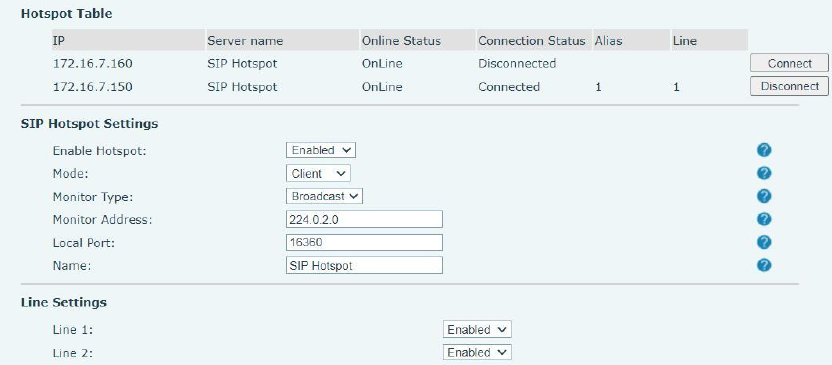Click the help icon beside Mode
The width and height of the screenshot is (832, 365).
tap(764, 173)
